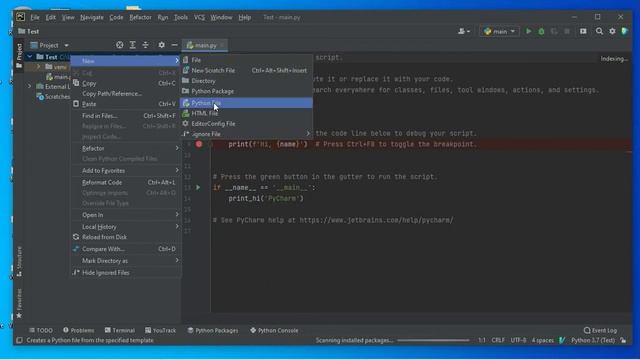Click the CRLF line separator status entry
640x360 pixels.
pos(498,340)
